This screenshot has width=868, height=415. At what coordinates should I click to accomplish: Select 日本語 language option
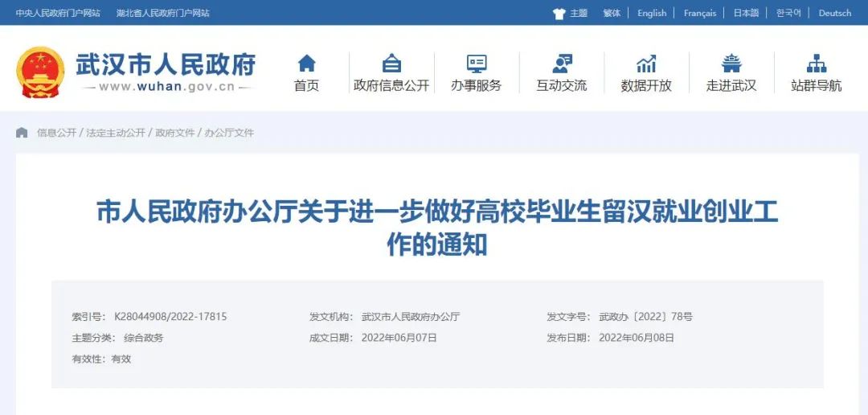click(746, 13)
